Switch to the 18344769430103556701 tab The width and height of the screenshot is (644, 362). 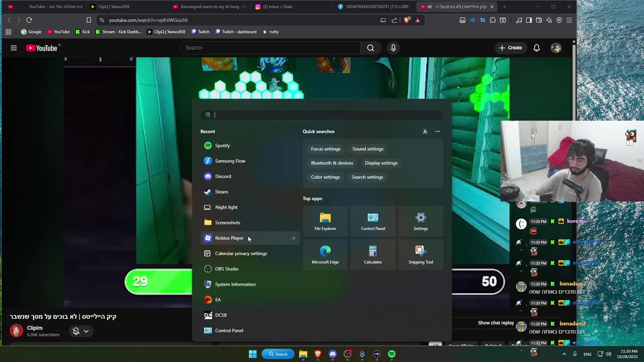click(373, 7)
